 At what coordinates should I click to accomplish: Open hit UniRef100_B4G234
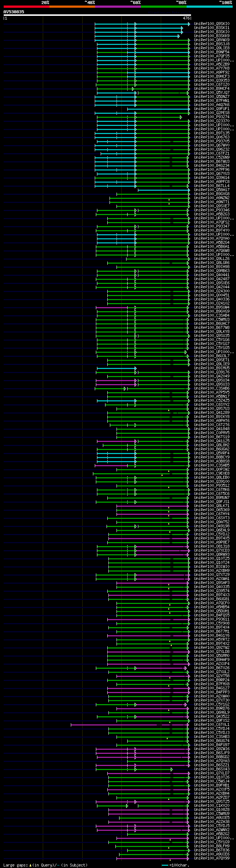(x=212, y=166)
